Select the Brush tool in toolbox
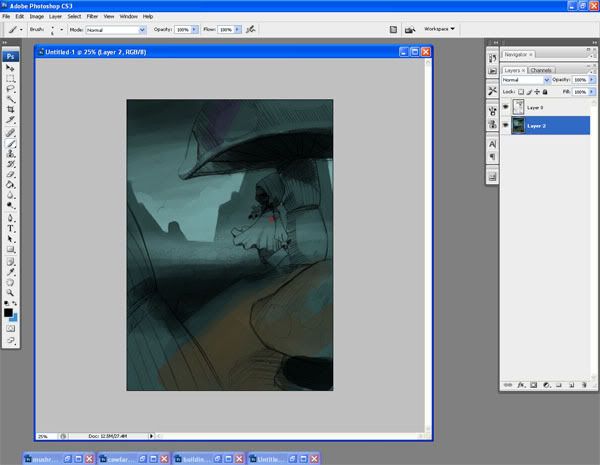This screenshot has height=465, width=600. click(x=10, y=144)
